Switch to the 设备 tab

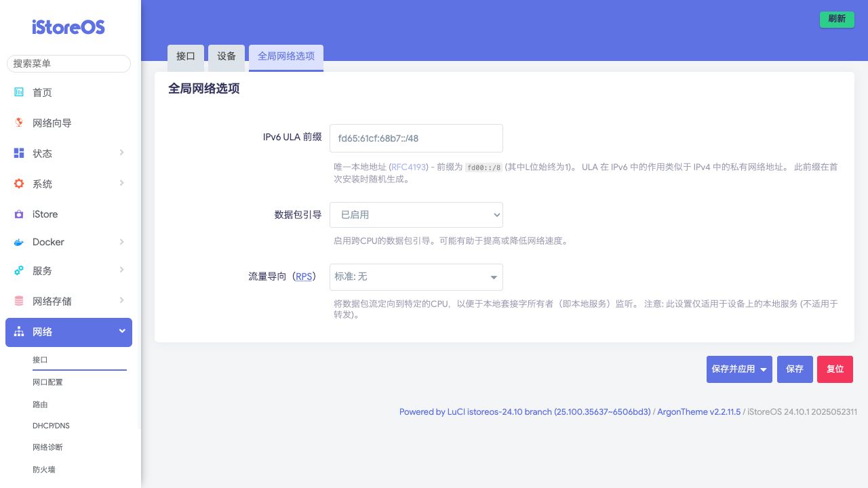tap(226, 56)
